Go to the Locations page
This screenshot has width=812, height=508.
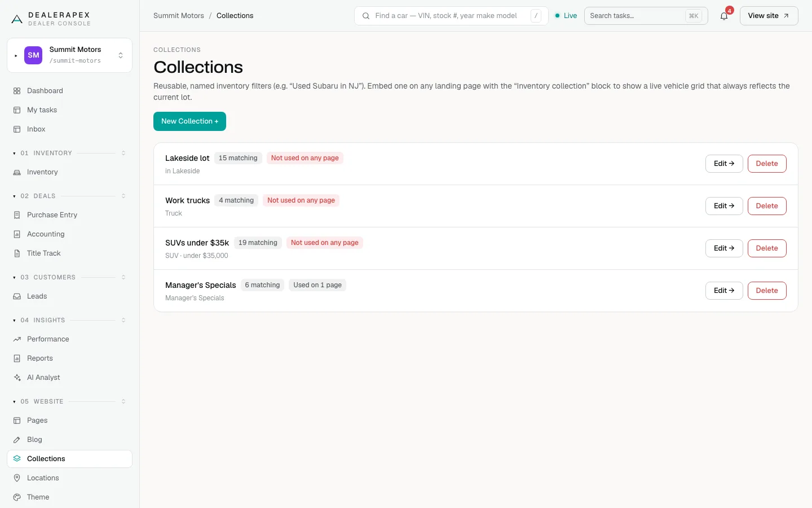coord(69,478)
